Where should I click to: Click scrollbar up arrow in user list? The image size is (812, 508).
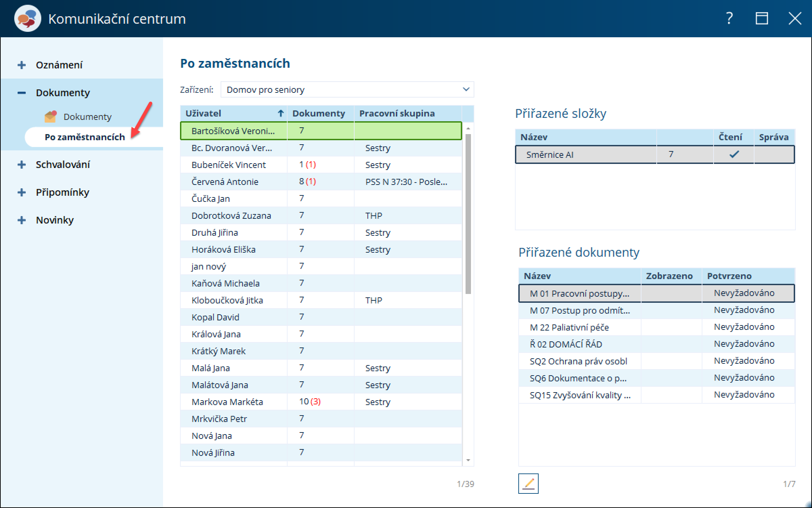pos(468,129)
